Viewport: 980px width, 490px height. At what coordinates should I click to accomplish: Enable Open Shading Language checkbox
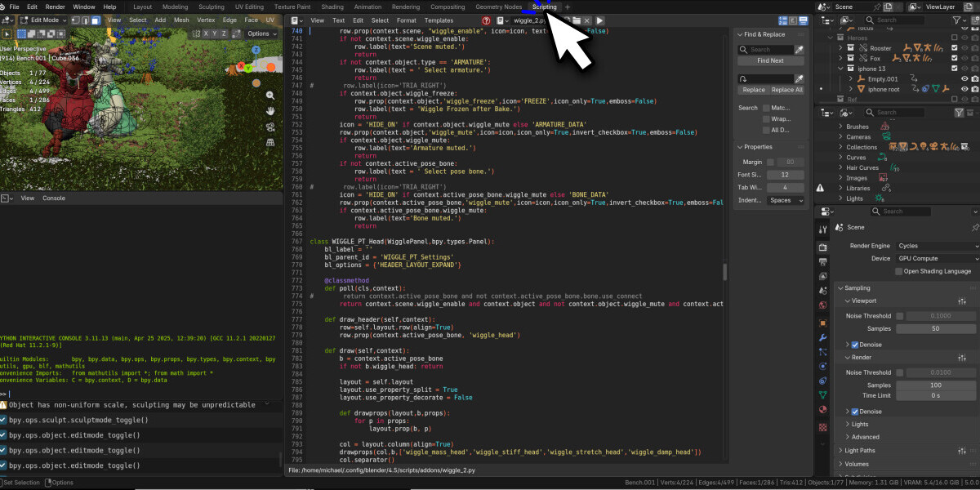click(899, 271)
